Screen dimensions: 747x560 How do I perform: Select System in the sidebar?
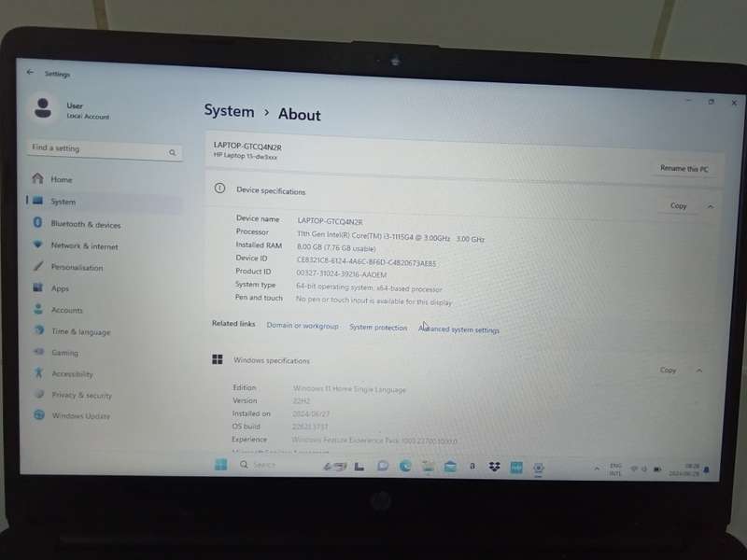104,202
